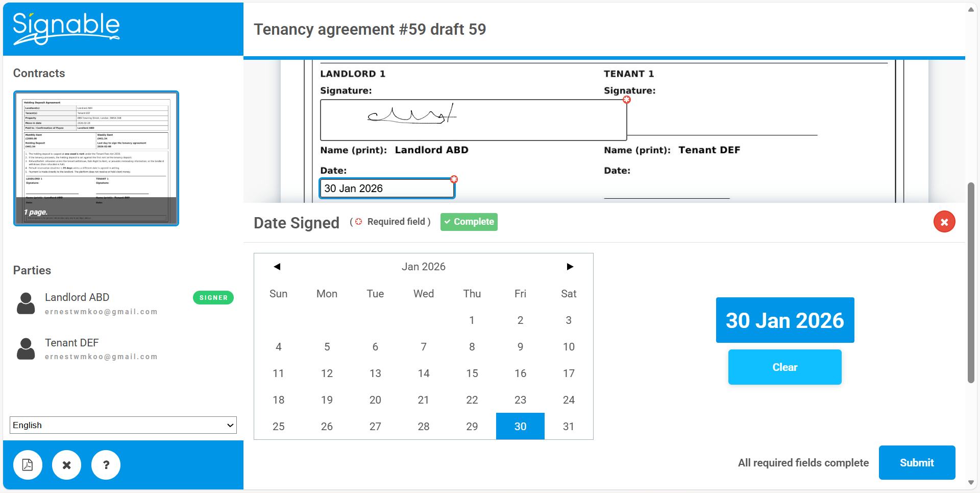
Task: Click the cancel X icon in the bottom bar
Action: pyautogui.click(x=66, y=465)
